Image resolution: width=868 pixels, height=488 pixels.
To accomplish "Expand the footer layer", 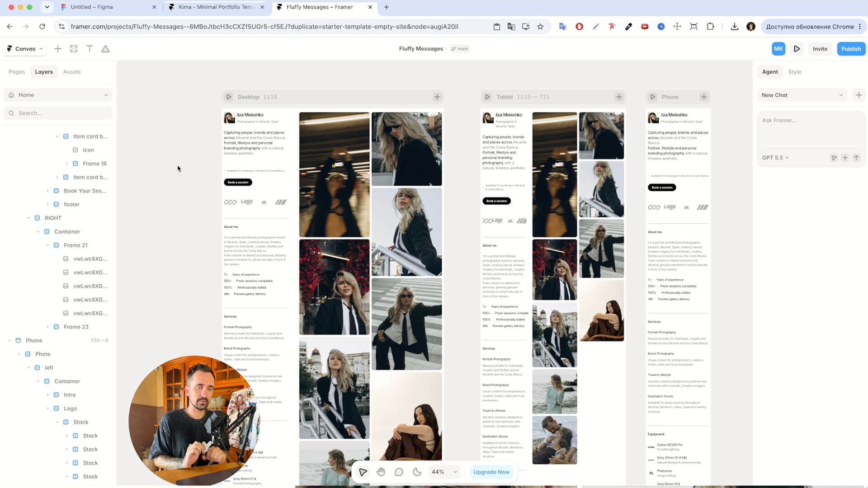I will click(x=47, y=204).
